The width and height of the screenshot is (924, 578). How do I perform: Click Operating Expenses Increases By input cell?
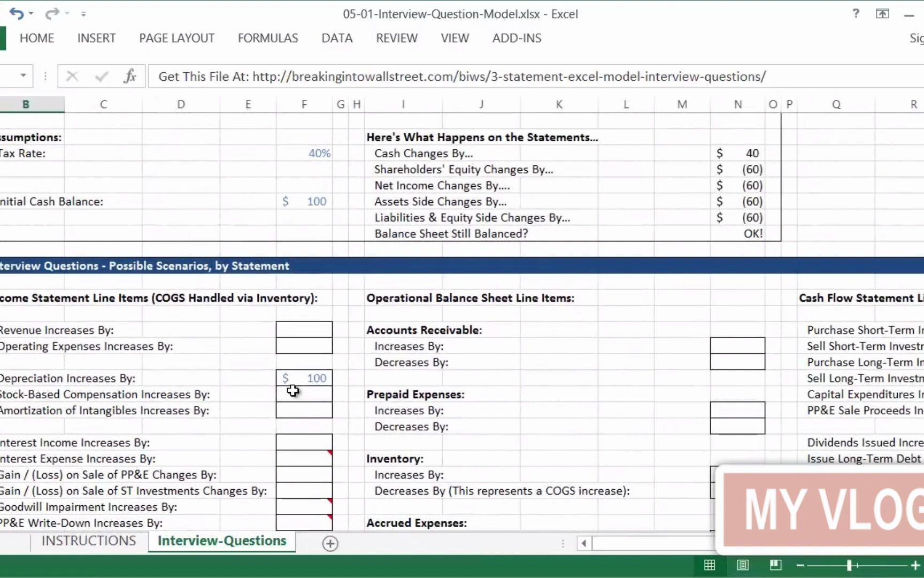[304, 346]
